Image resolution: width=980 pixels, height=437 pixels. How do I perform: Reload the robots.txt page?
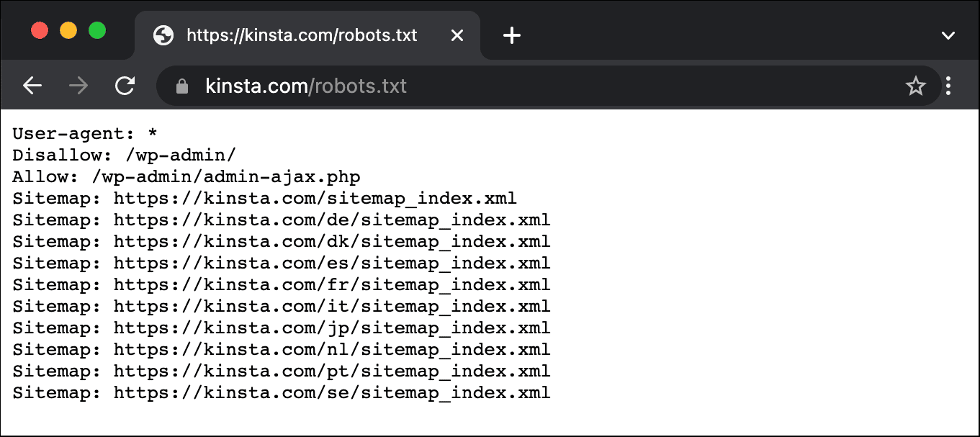click(x=124, y=85)
